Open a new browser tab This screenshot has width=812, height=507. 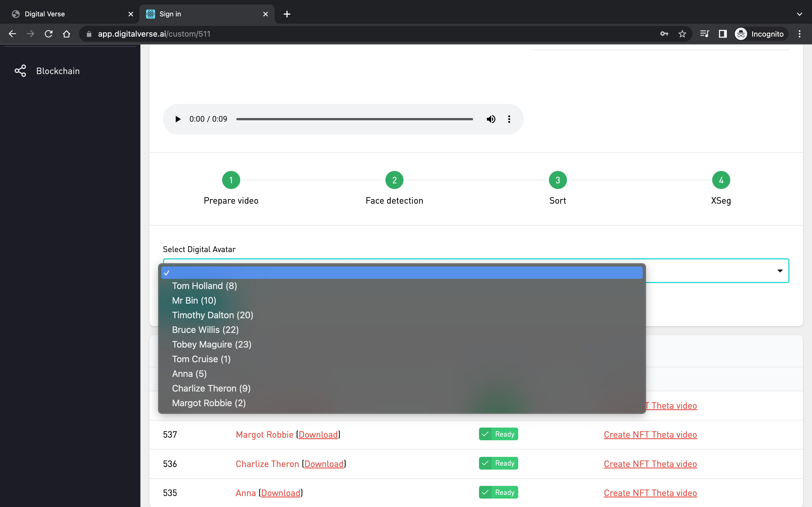[287, 14]
